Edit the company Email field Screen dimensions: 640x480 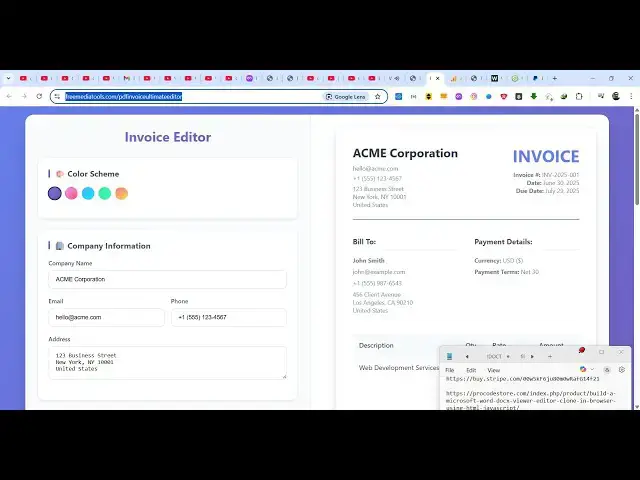[106, 317]
